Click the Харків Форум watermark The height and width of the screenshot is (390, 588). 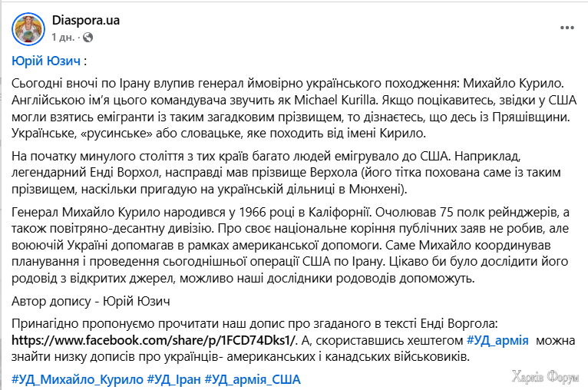[x=545, y=376]
